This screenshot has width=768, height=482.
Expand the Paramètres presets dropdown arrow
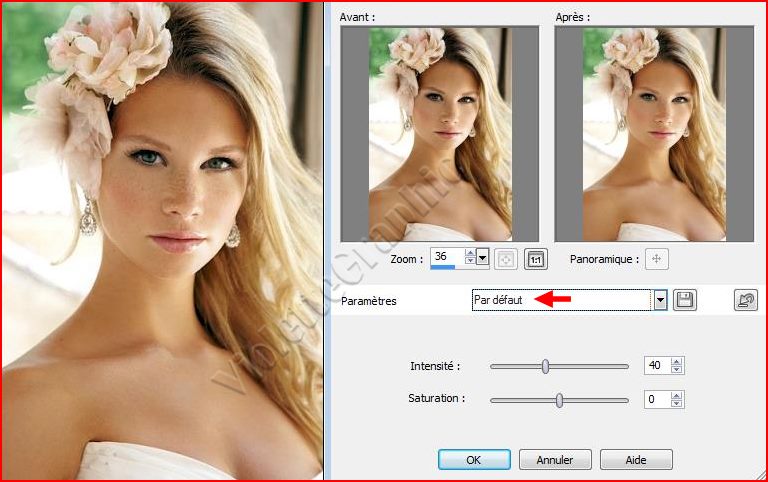[x=660, y=300]
